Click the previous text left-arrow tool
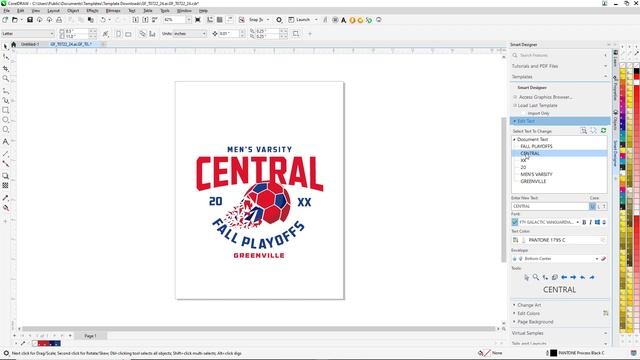 click(x=564, y=277)
